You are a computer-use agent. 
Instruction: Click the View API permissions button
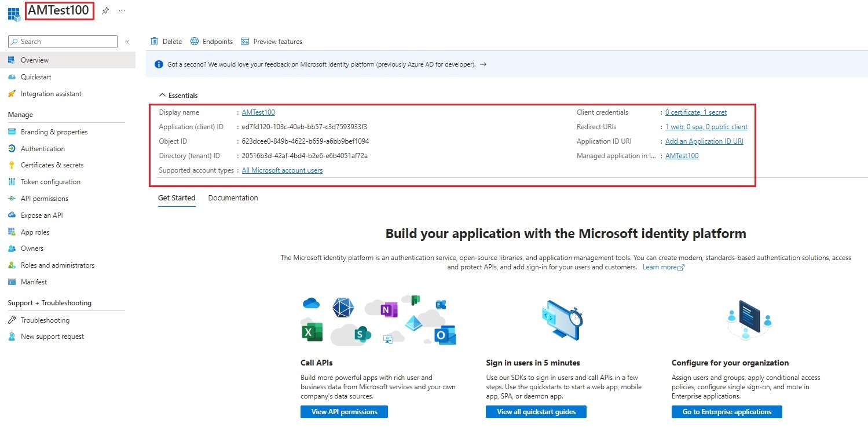344,412
